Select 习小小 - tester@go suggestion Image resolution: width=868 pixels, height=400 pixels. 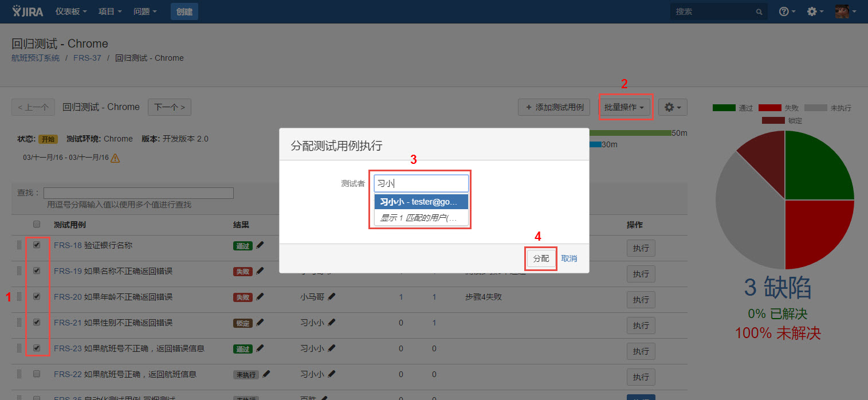coord(421,202)
